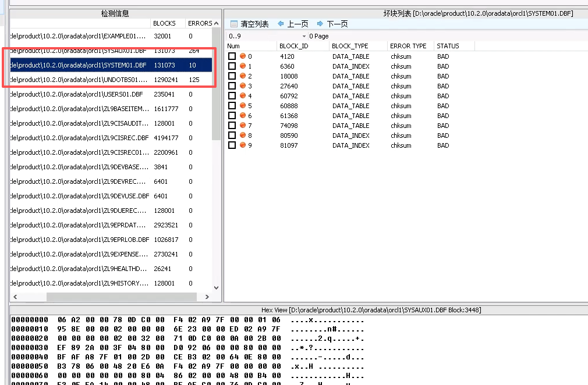
Task: Select the checkbox for block 60792
Action: tap(232, 95)
